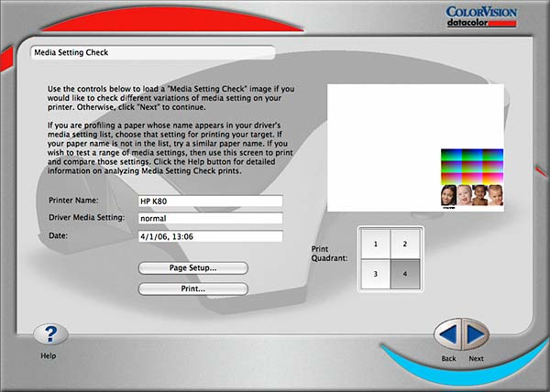The height and width of the screenshot is (392, 550).
Task: Click the Date field
Action: click(211, 236)
